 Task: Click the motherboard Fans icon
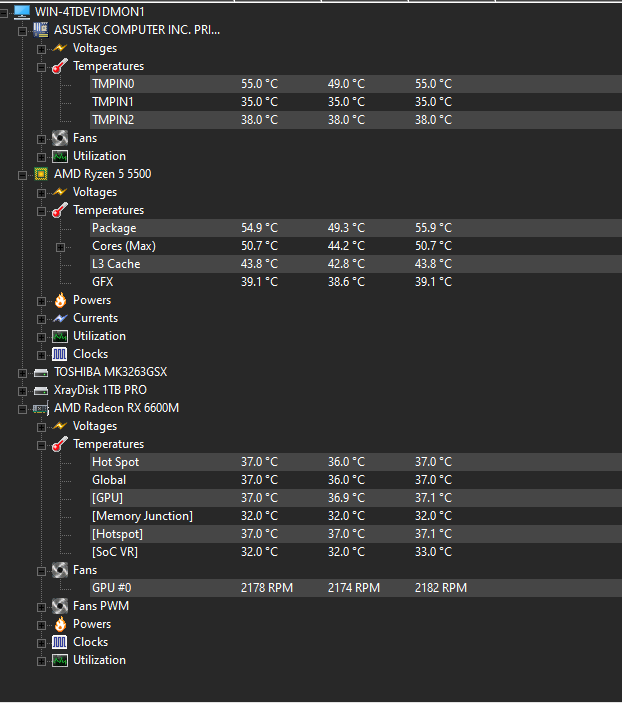point(60,138)
